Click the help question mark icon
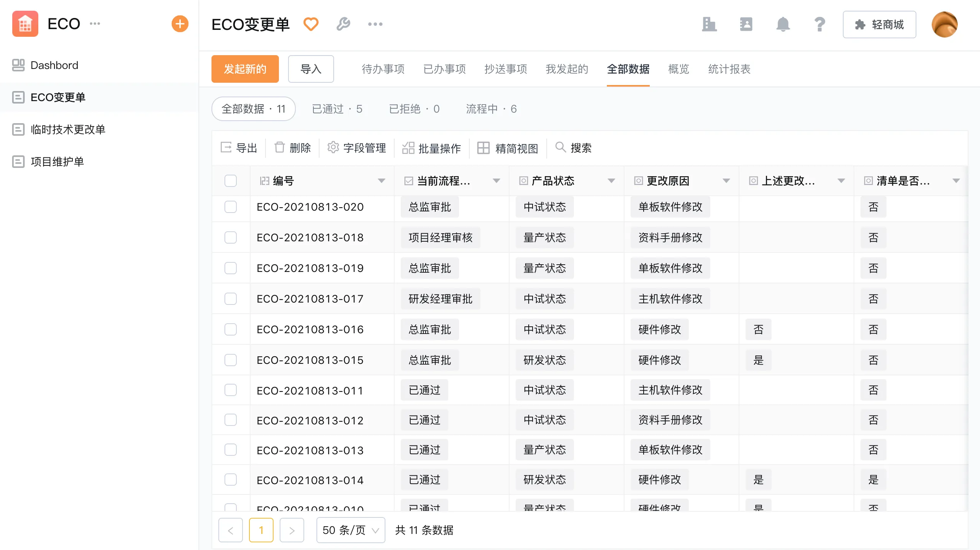The image size is (980, 550). pos(819,25)
